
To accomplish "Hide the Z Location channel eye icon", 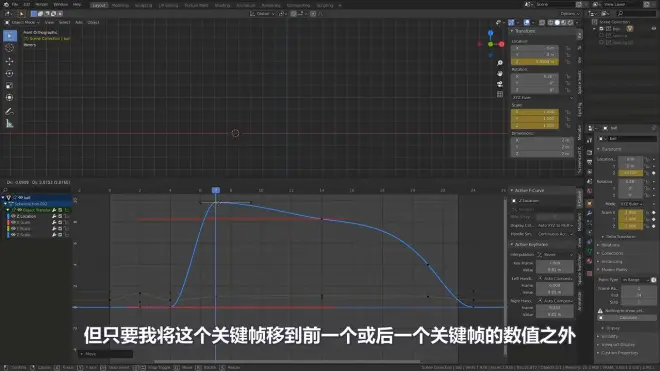I will [13, 216].
